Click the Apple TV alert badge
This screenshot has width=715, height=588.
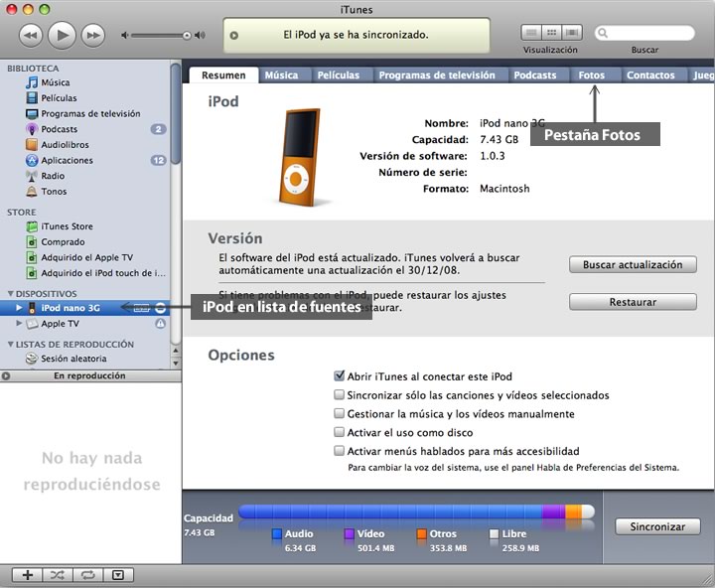tap(160, 324)
